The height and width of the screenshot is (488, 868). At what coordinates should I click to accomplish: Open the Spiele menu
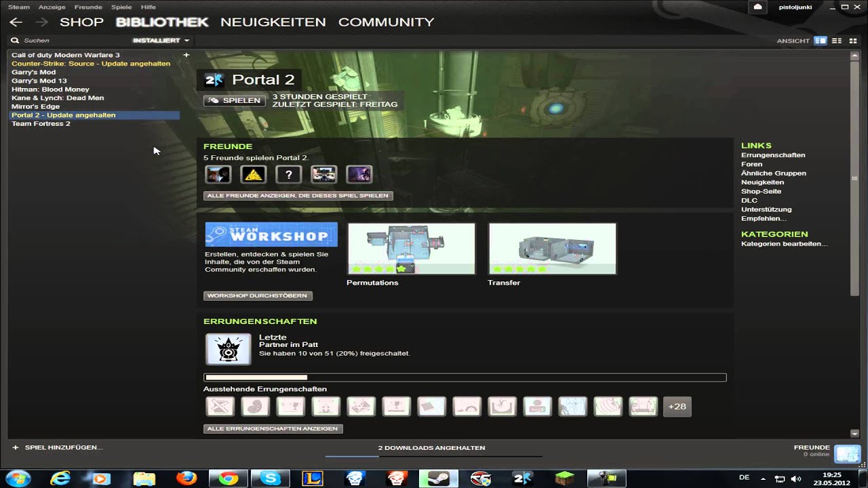(x=121, y=7)
